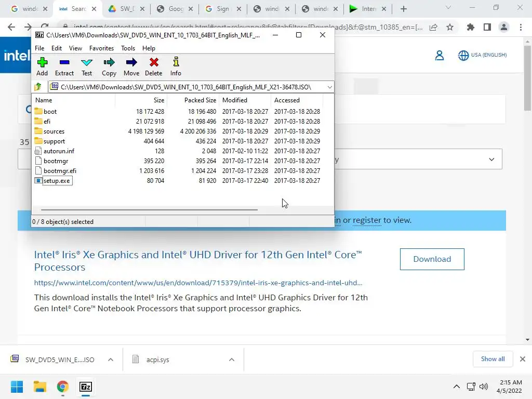Open the Edit menu in 7-Zip
The image size is (532, 399).
coord(56,48)
